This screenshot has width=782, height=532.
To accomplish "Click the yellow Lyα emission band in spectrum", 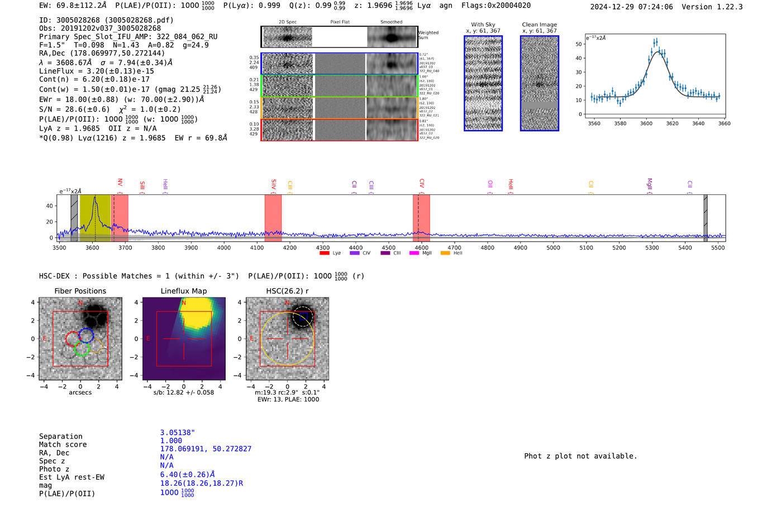I will (x=95, y=218).
